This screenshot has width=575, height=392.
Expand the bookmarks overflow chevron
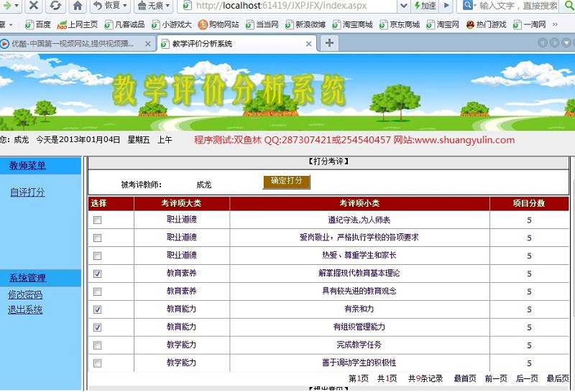coord(555,24)
